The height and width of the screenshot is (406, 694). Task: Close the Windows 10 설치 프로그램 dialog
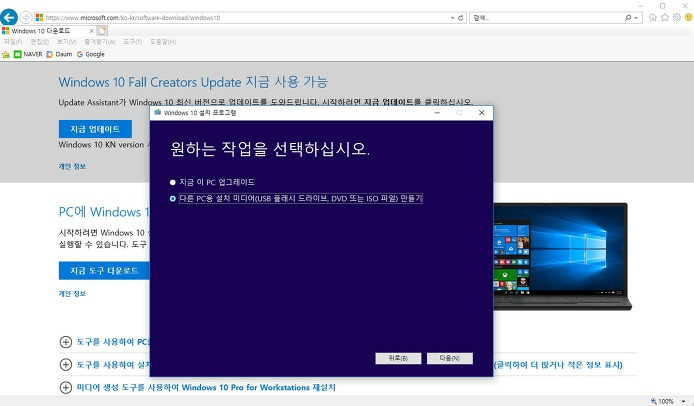pos(482,113)
